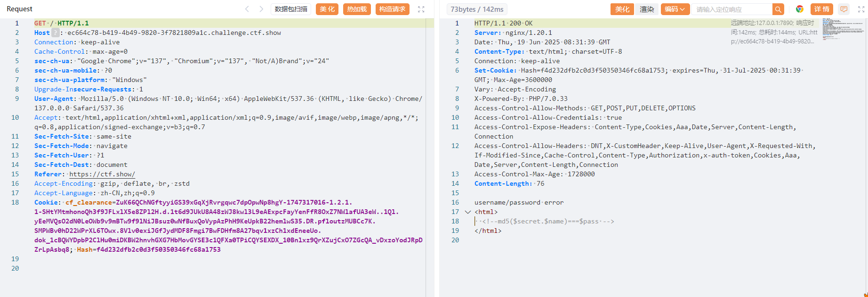Switch response view to 渲染 render mode
Image resolution: width=868 pixels, height=297 pixels.
point(647,9)
